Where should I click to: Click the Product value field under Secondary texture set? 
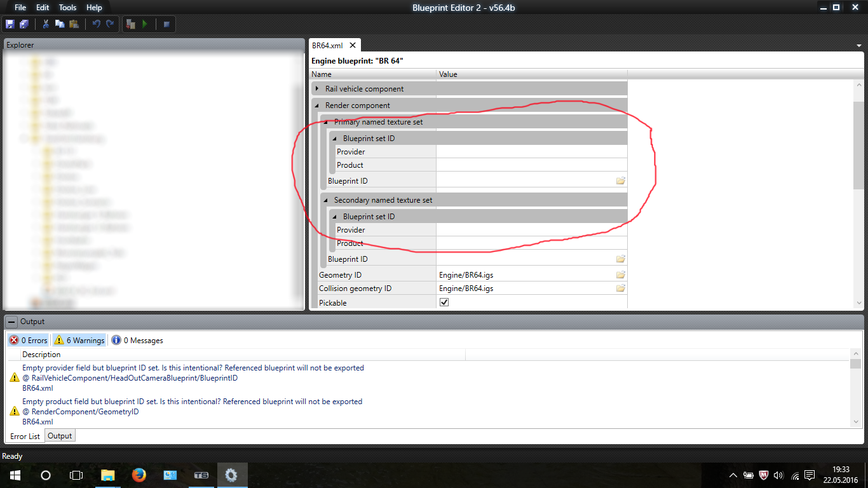(x=531, y=243)
